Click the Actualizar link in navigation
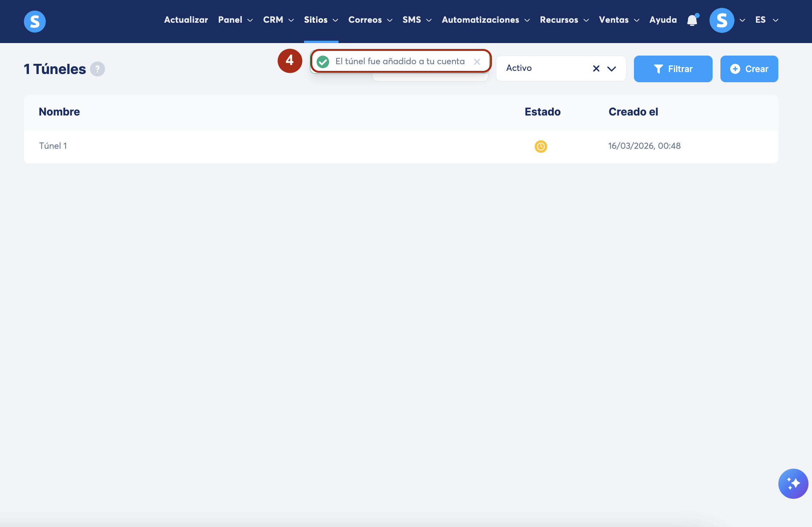Screen dimensions: 812x527 click(186, 20)
